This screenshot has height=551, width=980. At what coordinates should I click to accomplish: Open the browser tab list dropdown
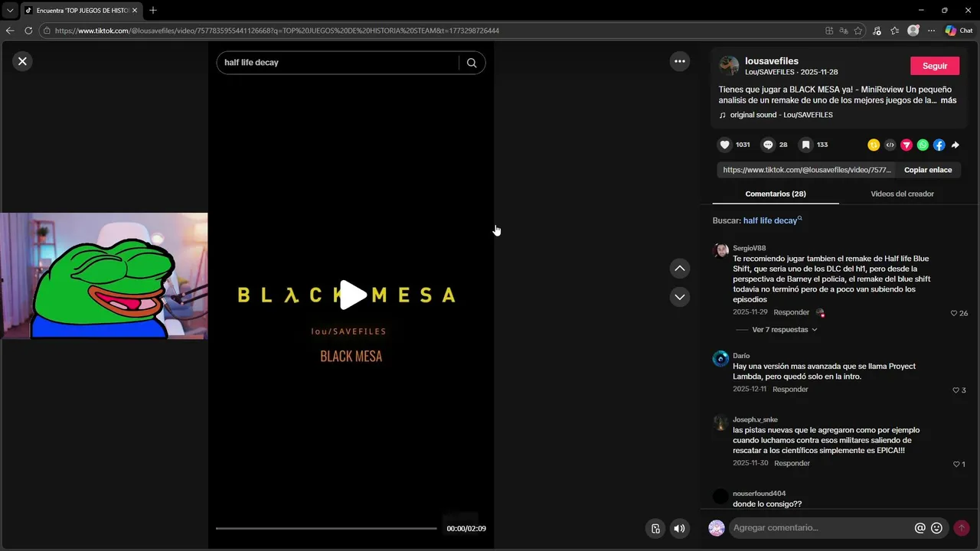pyautogui.click(x=10, y=11)
